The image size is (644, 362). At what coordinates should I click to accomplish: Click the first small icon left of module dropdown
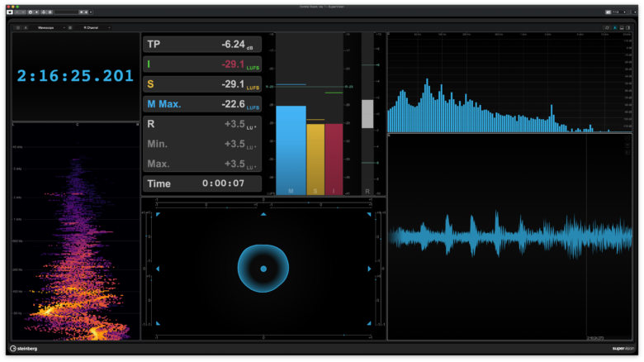tap(18, 27)
